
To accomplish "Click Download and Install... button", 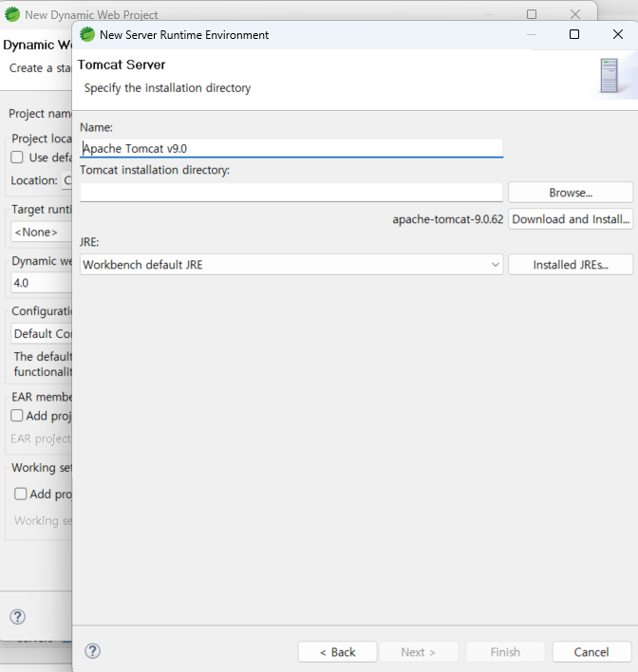I will tap(571, 219).
